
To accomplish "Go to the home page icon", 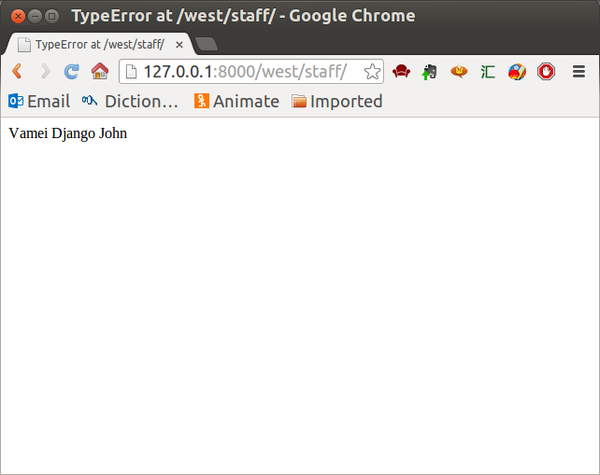I will click(100, 71).
